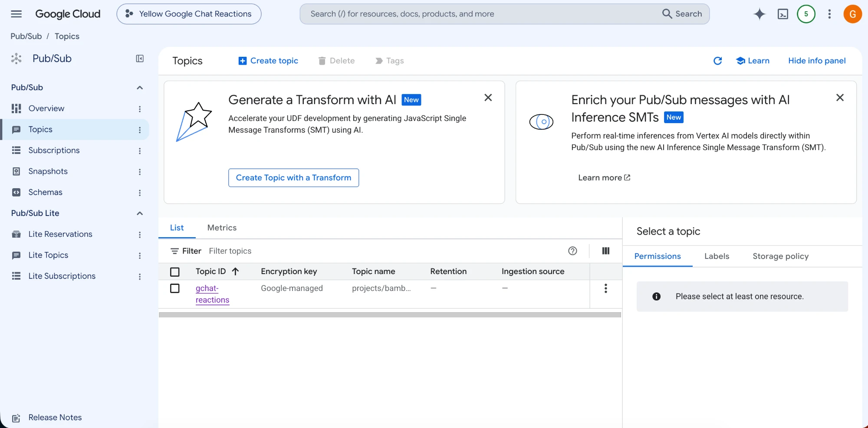The height and width of the screenshot is (428, 868).
Task: Go to Subscriptions in the sidebar
Action: click(54, 150)
